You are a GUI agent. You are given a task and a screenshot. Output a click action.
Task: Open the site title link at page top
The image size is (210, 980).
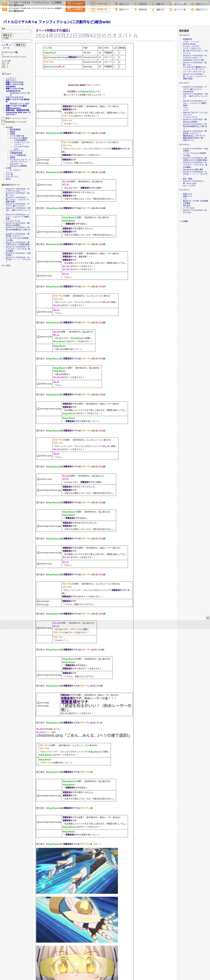(57, 22)
